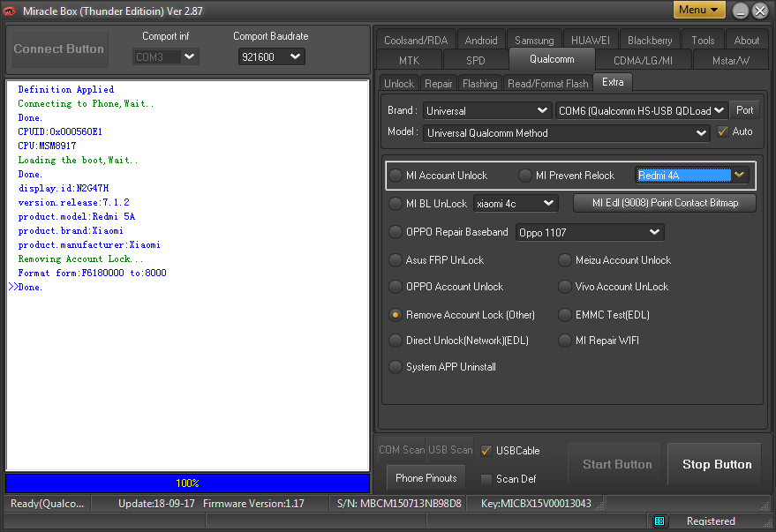Switch to the CDMA/LG/MI tab
This screenshot has width=776, height=532.
643,60
